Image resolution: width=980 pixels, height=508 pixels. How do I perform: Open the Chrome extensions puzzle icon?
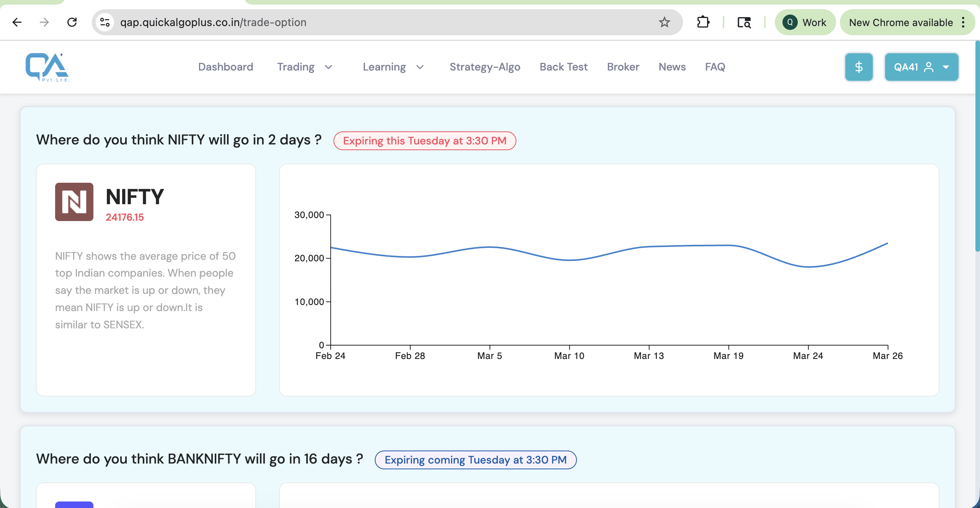coord(703,22)
